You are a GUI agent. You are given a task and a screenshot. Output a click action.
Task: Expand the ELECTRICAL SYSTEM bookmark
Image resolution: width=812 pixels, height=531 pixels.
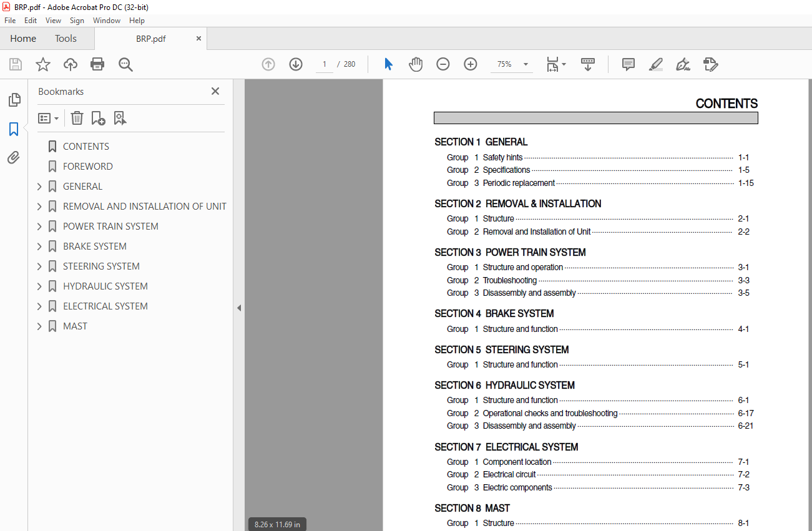pyautogui.click(x=39, y=306)
